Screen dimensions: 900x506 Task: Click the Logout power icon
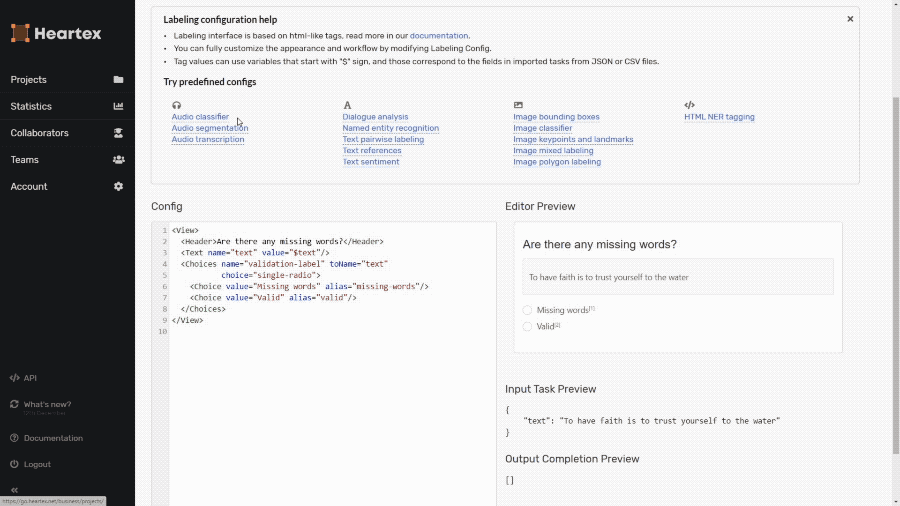click(x=14, y=464)
